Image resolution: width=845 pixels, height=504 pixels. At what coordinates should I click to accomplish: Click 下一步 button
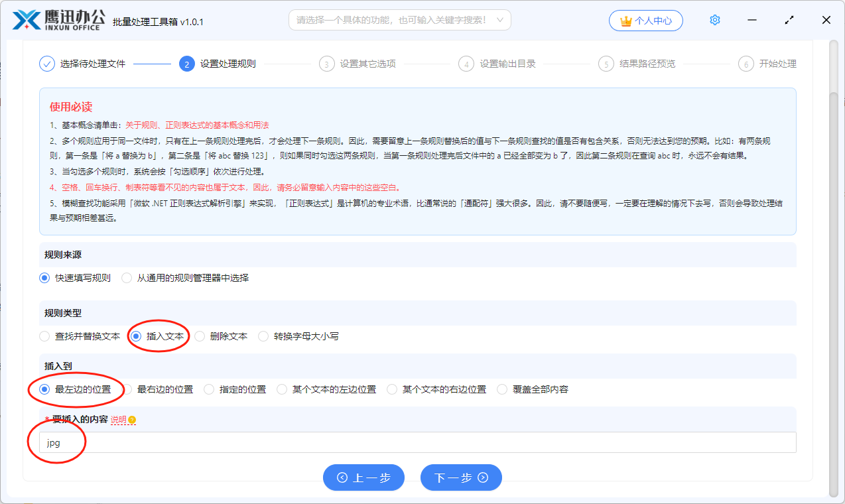pos(461,477)
